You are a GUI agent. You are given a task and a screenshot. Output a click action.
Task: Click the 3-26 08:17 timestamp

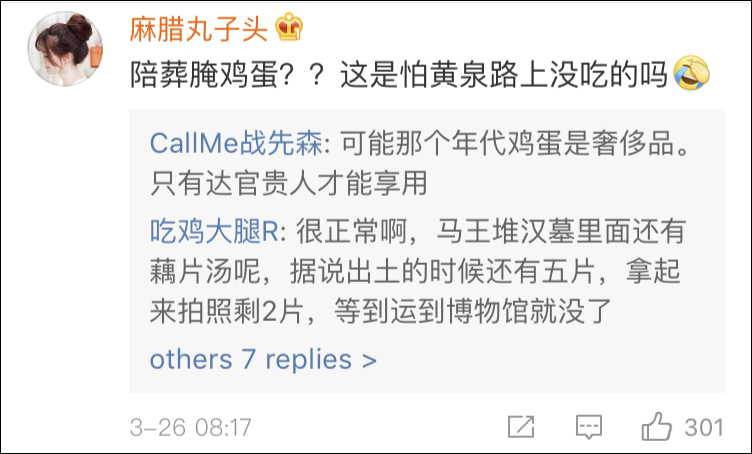click(190, 427)
